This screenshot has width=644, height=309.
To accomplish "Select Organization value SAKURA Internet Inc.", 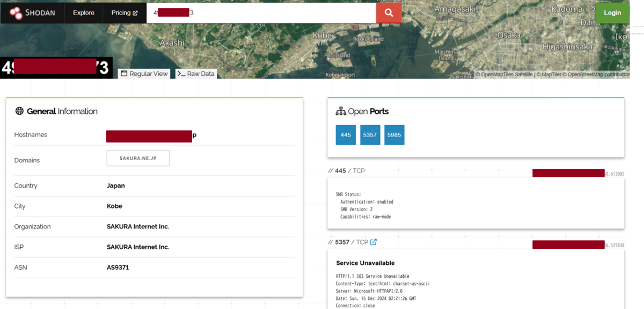I will click(138, 226).
